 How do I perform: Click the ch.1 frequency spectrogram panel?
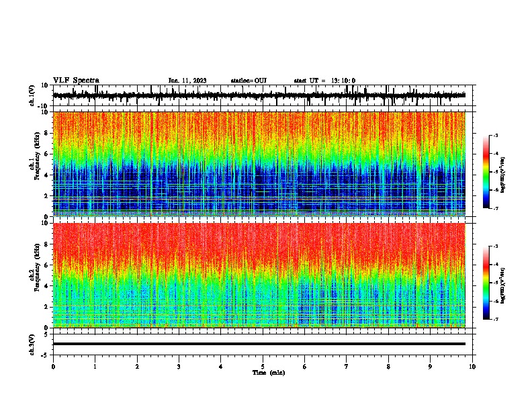(259, 164)
